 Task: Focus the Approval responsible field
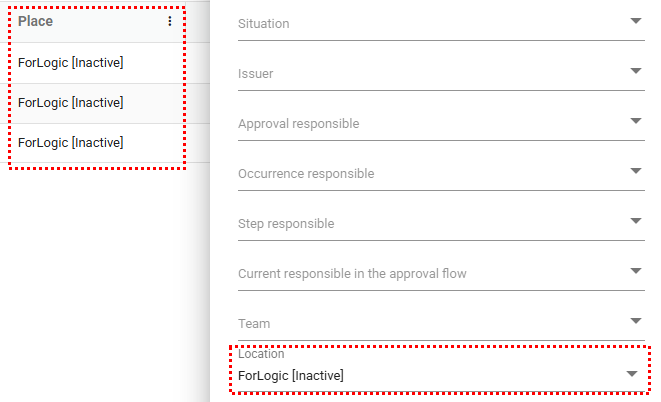pos(420,123)
